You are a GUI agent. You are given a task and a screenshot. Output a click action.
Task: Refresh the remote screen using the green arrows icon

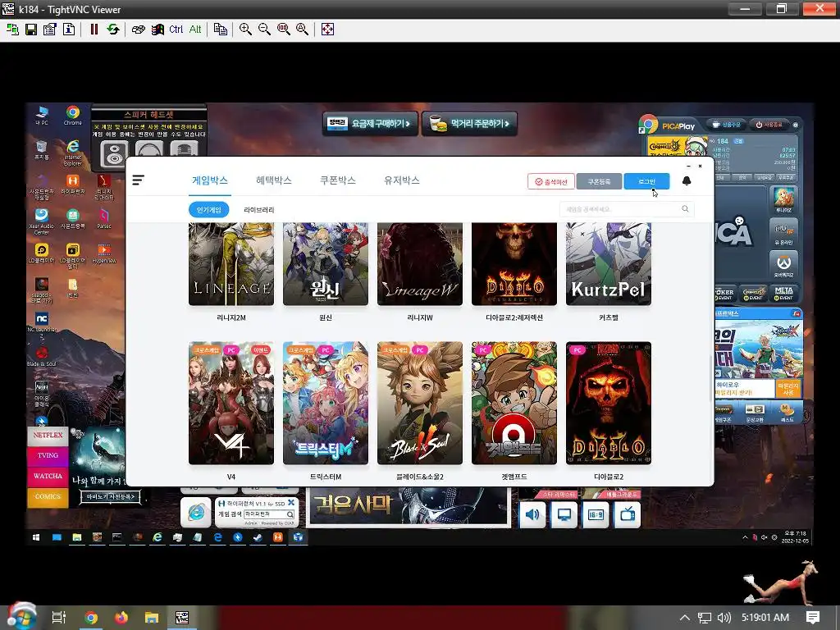pos(113,30)
